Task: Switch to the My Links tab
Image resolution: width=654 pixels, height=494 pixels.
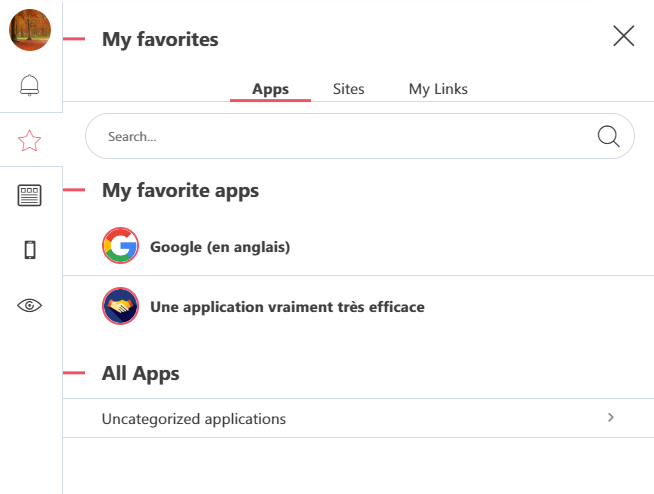Action: 438,89
